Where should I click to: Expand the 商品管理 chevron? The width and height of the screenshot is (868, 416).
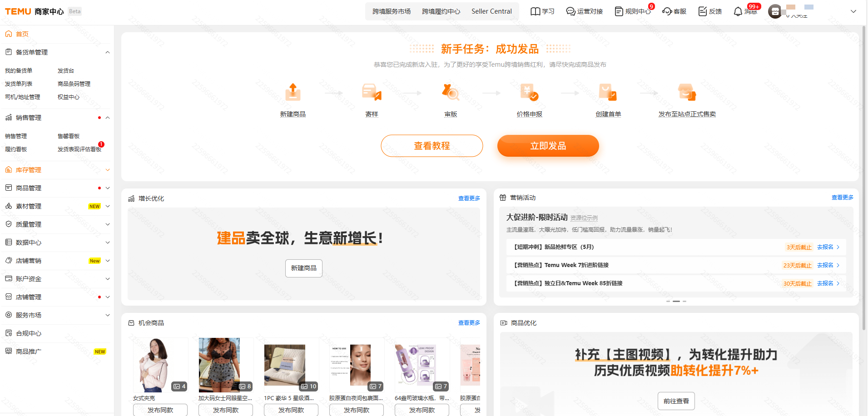108,188
